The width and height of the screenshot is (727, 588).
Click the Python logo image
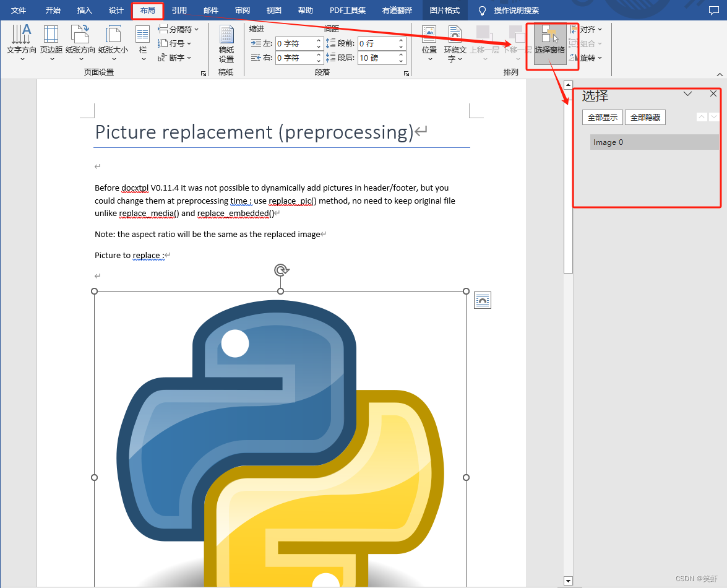(x=280, y=441)
